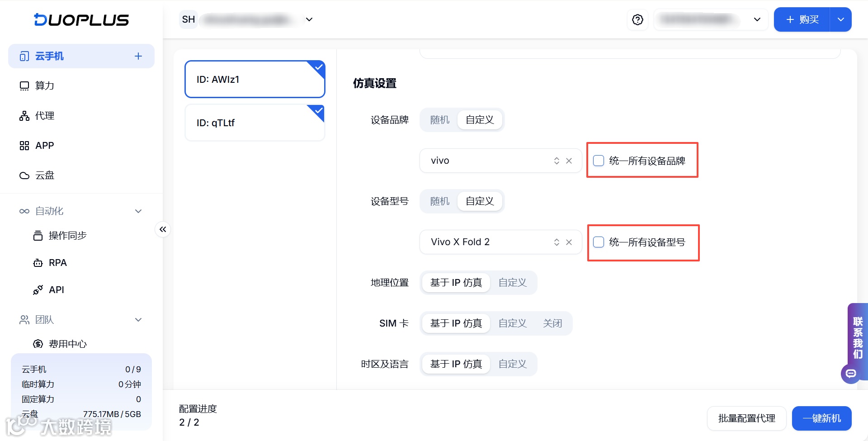
Task: Open the 联系我们 contact tab
Action: [x=858, y=337]
